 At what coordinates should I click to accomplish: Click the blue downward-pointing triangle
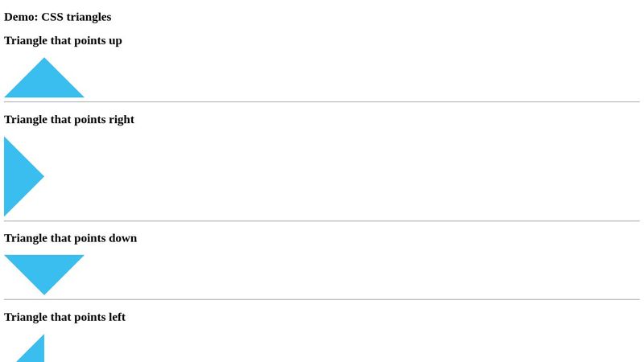coord(44,269)
